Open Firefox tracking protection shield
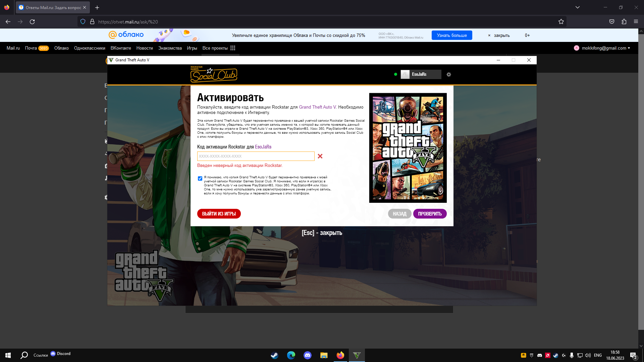The image size is (644, 362). (x=83, y=22)
